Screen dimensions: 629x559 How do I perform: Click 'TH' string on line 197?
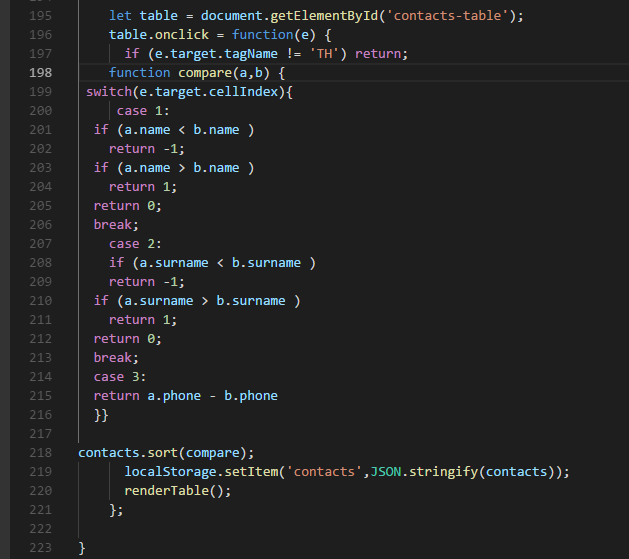[325, 54]
